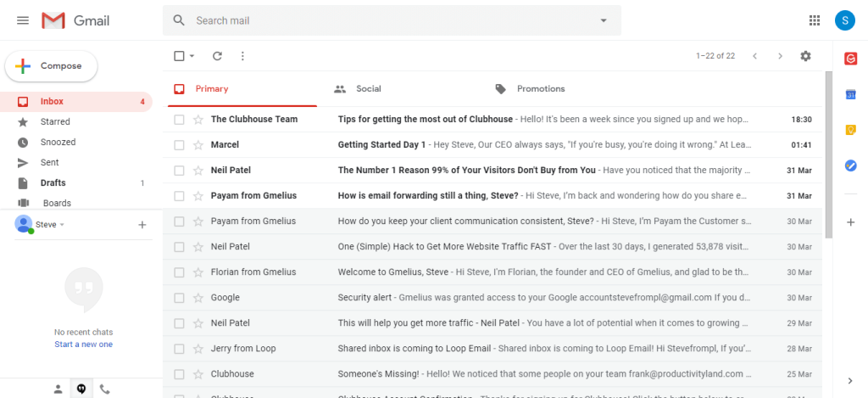Expand the search options dropdown arrow
The image size is (868, 398).
604,20
